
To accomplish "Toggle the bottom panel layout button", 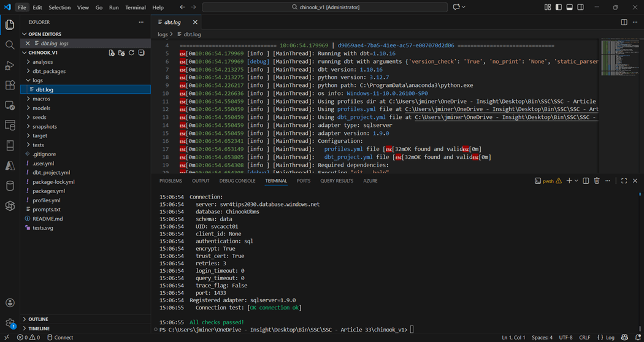I will click(569, 7).
